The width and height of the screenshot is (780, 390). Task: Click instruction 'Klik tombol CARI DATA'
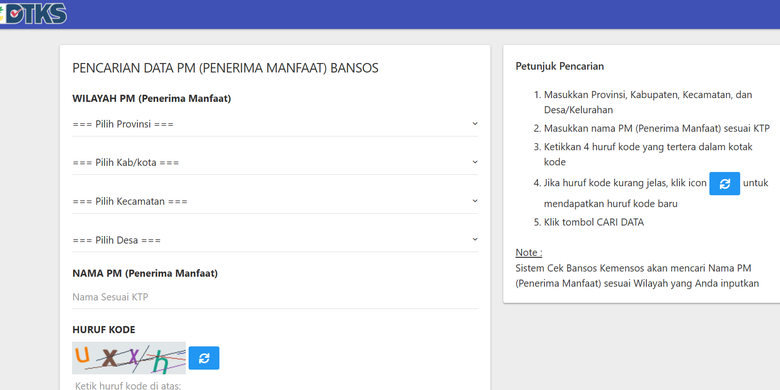[594, 222]
